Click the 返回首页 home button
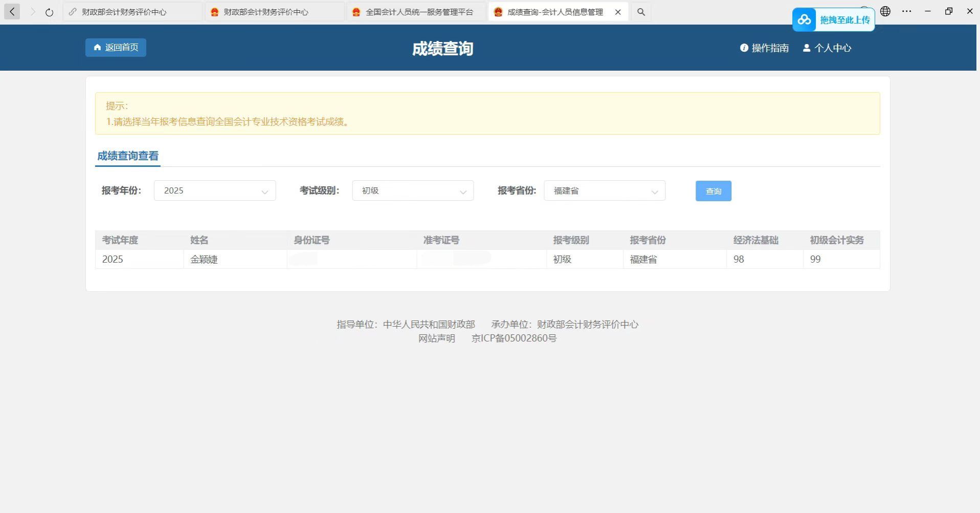980x513 pixels. coord(116,48)
